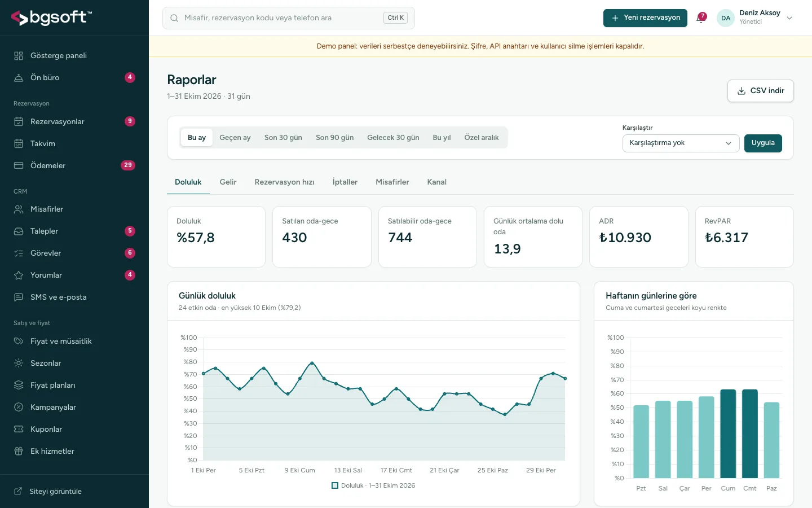The height and width of the screenshot is (508, 812).
Task: Open the Gösterge paneli dashboard icon
Action: tap(19, 56)
